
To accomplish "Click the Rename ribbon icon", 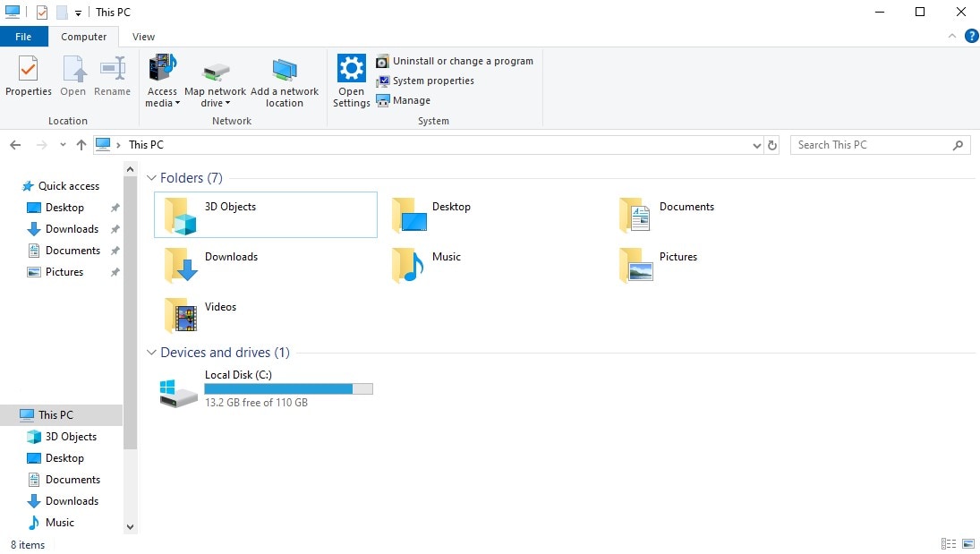I will coord(113,69).
